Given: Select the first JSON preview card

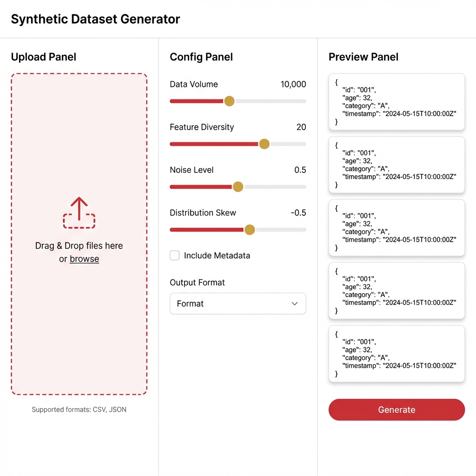Looking at the screenshot, I should click(x=397, y=101).
